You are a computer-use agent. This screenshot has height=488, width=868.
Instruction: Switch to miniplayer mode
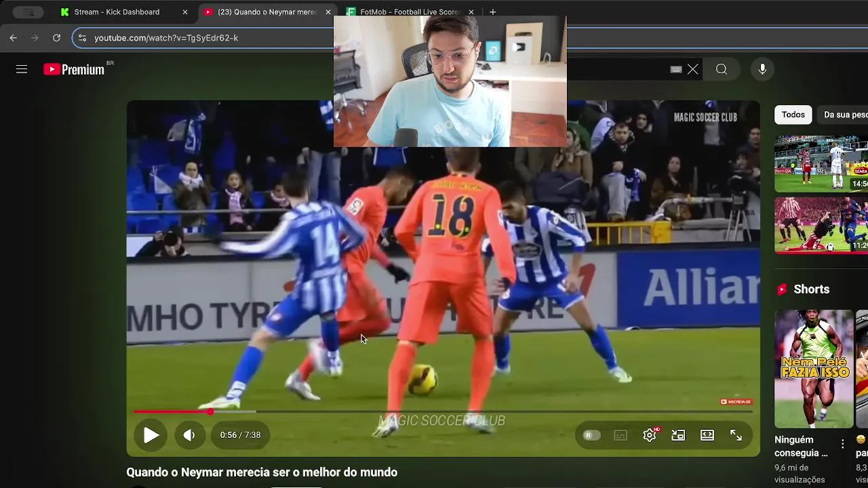(x=678, y=435)
